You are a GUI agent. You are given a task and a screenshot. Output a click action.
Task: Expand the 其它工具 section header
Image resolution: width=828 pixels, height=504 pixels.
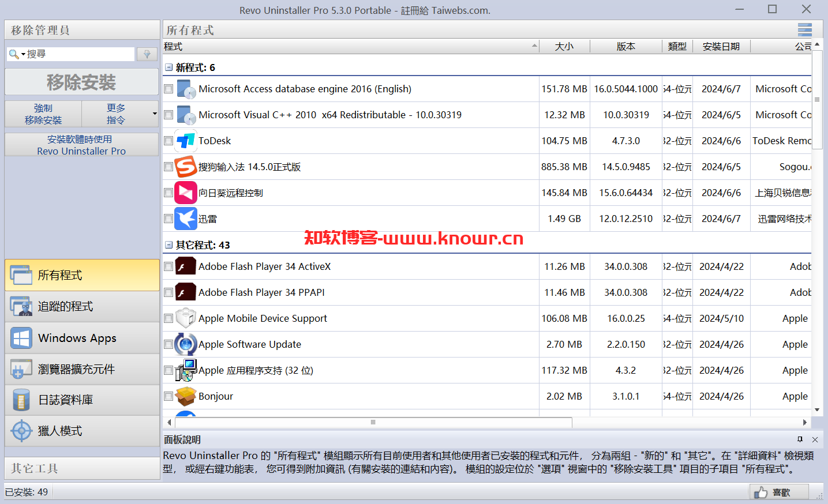(x=82, y=468)
